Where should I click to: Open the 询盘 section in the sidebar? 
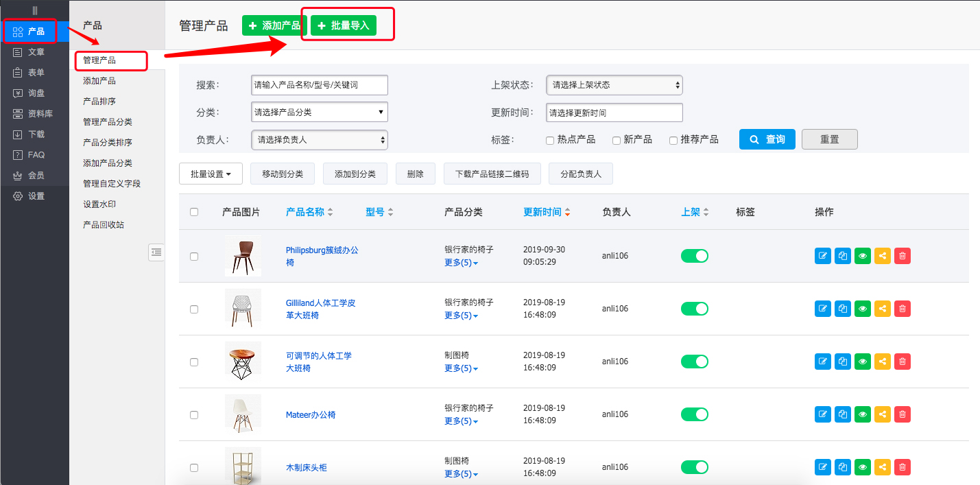point(29,93)
